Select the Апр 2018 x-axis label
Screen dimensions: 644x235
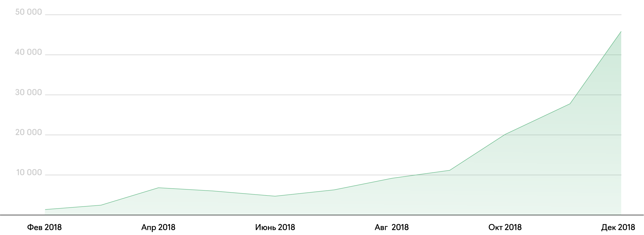click(x=158, y=227)
